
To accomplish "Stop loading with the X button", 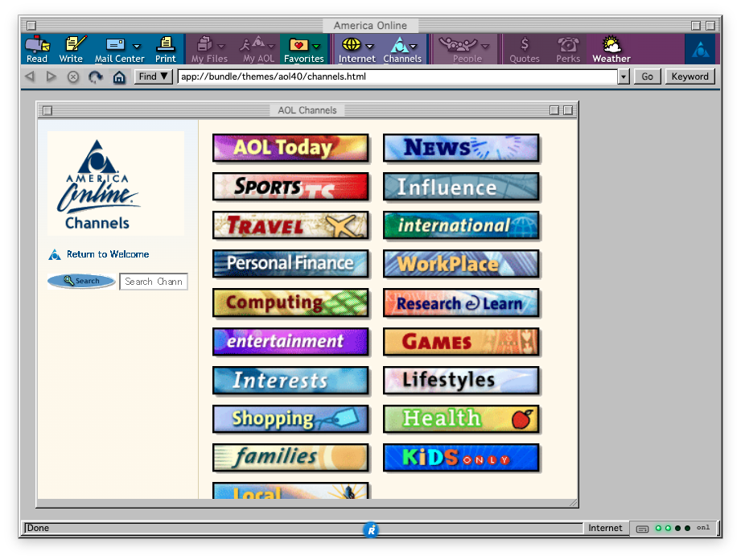I will click(x=72, y=76).
